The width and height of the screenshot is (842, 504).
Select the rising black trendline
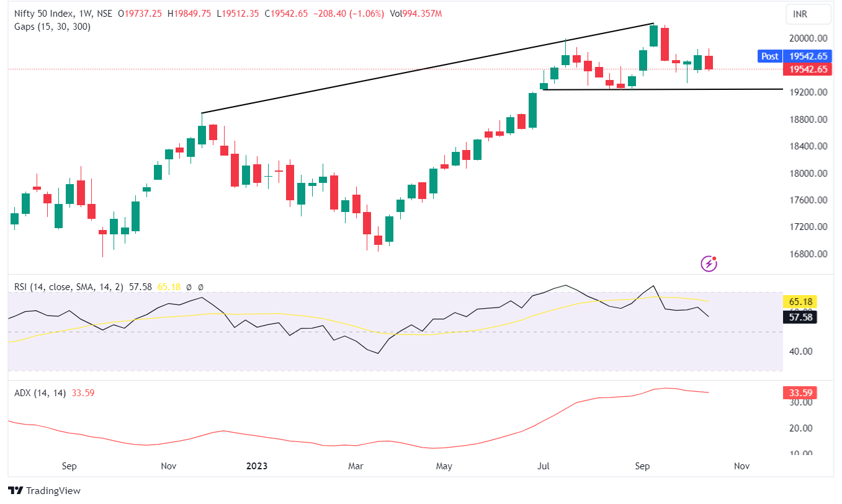click(428, 69)
